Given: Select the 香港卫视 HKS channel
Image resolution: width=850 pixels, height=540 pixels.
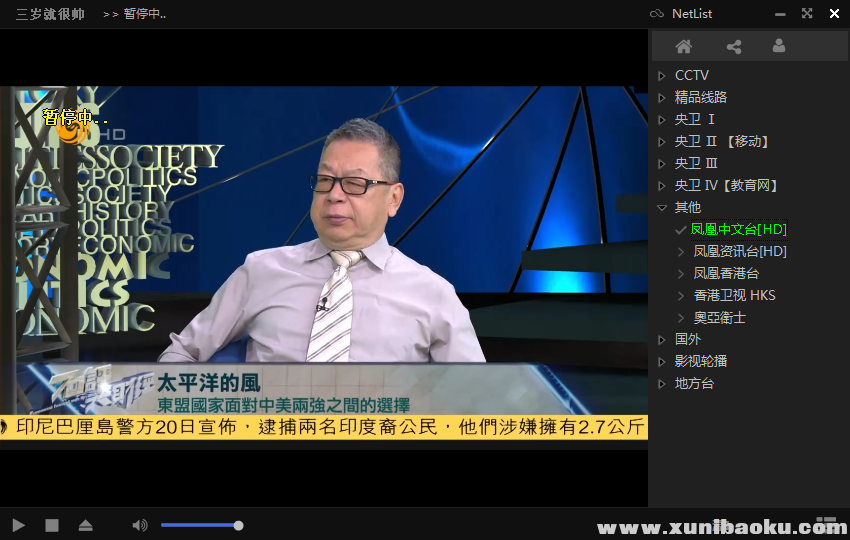Looking at the screenshot, I should pyautogui.click(x=734, y=295).
